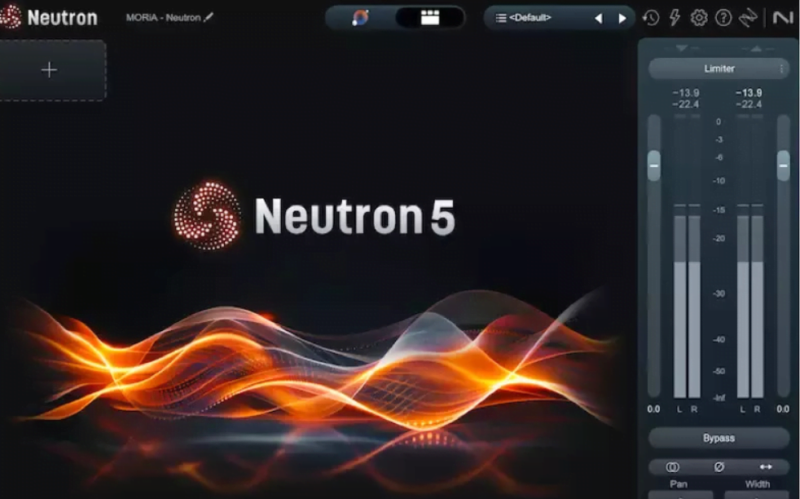
Task: Toggle the Limiter on or off
Action: pos(719,68)
